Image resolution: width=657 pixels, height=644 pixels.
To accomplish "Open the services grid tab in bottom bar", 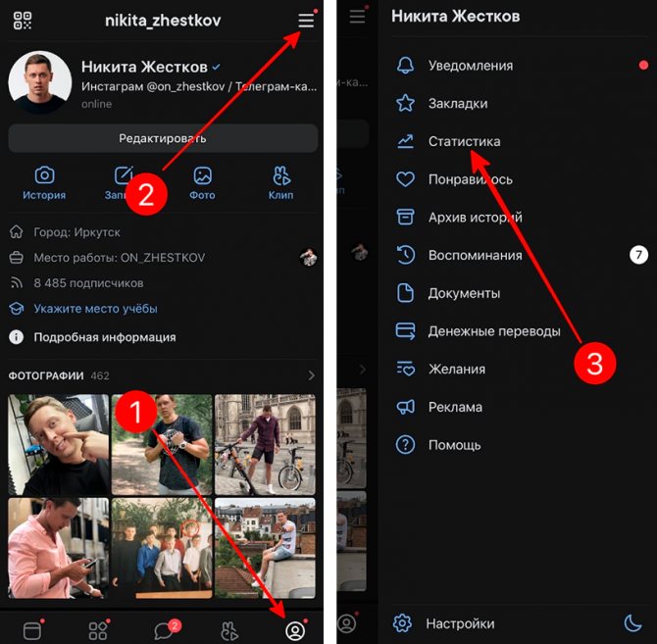I will click(x=98, y=630).
